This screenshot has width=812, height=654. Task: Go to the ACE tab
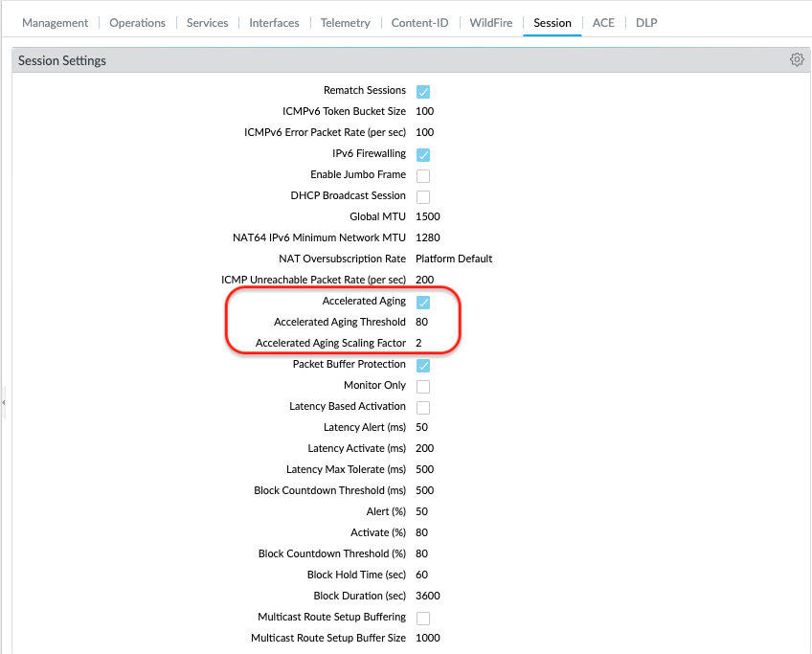[x=603, y=23]
